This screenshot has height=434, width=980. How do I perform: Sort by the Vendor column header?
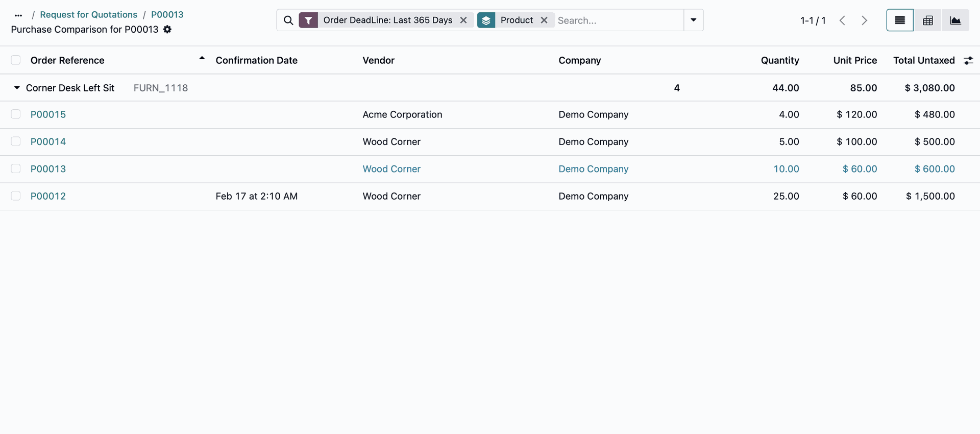pyautogui.click(x=378, y=60)
